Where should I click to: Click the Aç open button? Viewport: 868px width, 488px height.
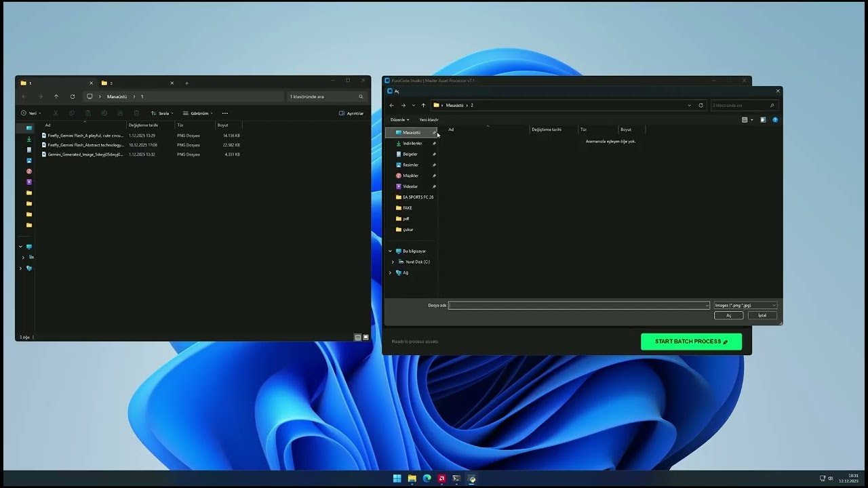point(729,315)
